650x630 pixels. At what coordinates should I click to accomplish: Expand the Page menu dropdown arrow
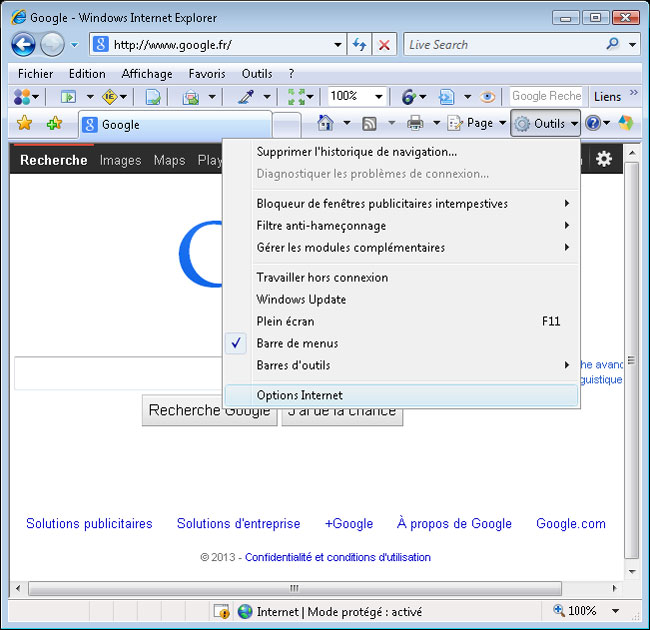click(502, 123)
